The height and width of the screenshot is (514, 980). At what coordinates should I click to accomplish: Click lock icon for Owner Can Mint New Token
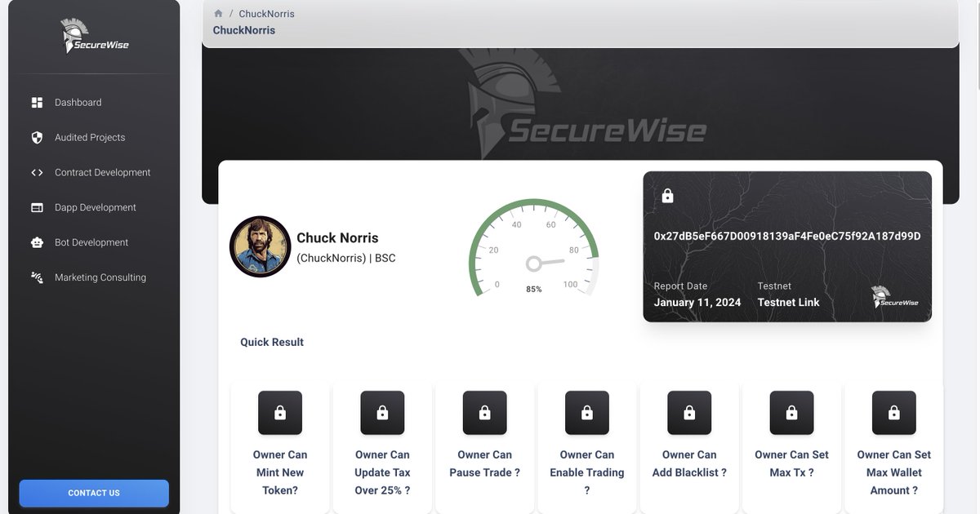coord(280,413)
